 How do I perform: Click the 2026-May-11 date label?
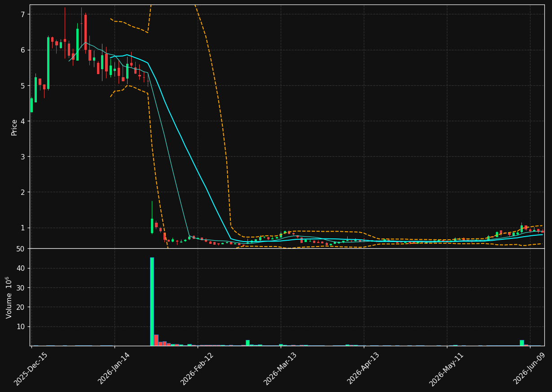coord(446,369)
